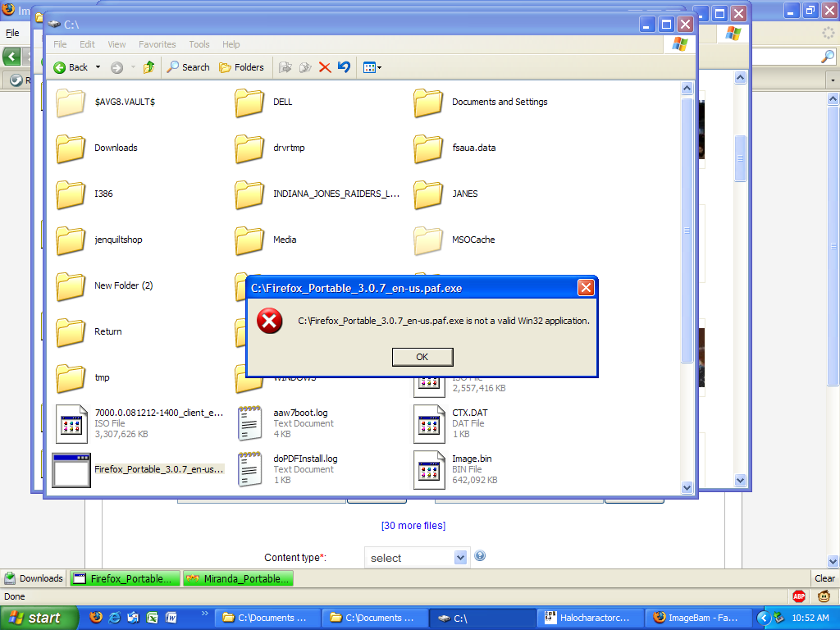Open Search in Explorer toolbar
This screenshot has height=630, width=840.
coord(188,67)
